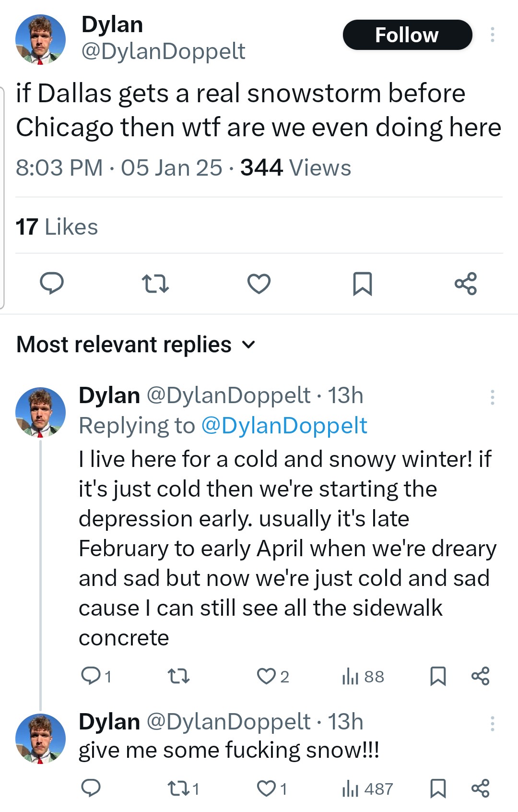Open Dylan's profile picture at top
The width and height of the screenshot is (518, 812).
point(40,39)
